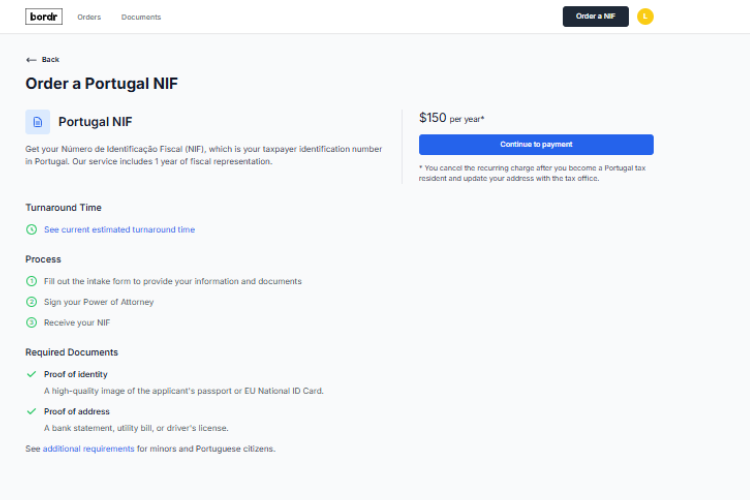Viewport: 750px width, 500px height.
Task: Click the "Proof of address" label
Action: click(77, 411)
